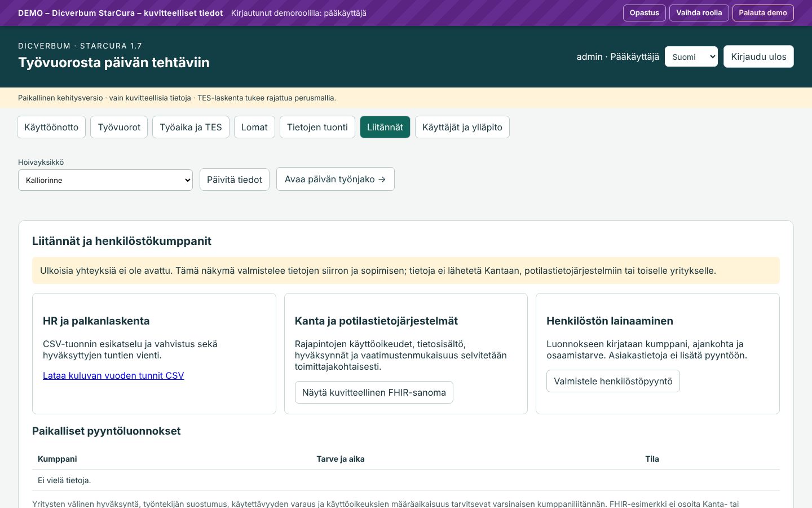Viewport: 812px width, 508px height.
Task: Click the Työvuorosta päivän tehtäviin title
Action: pos(114,62)
